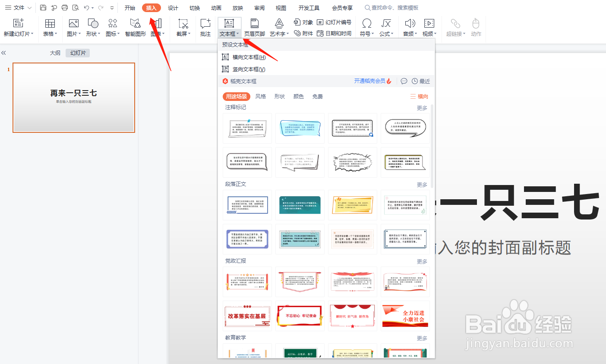Select the 颜色 color filter tab
The image size is (606, 364).
coord(299,97)
